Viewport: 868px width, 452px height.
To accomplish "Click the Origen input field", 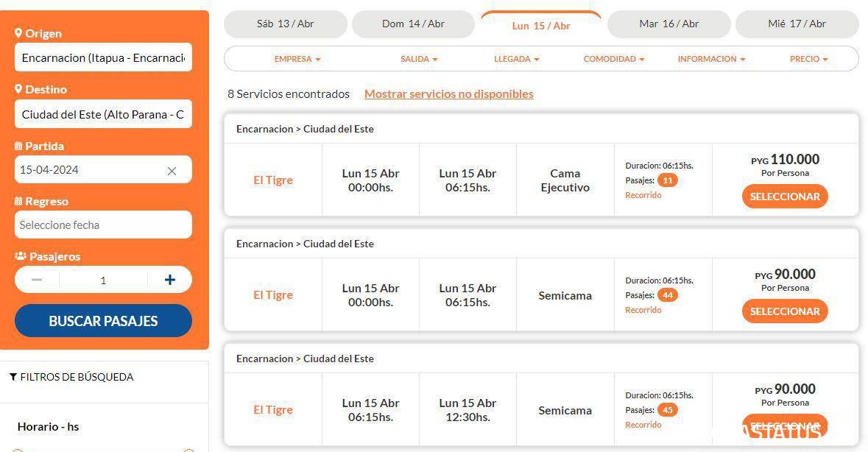I will 103,57.
